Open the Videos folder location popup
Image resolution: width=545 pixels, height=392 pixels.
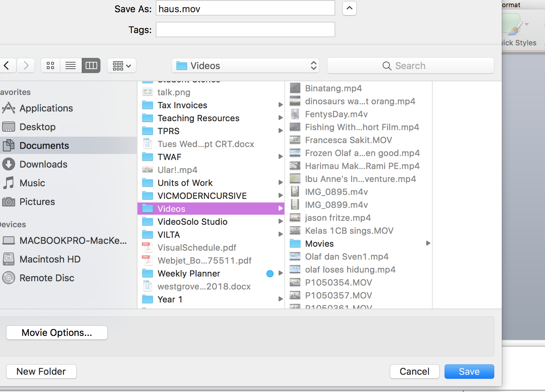click(x=247, y=65)
